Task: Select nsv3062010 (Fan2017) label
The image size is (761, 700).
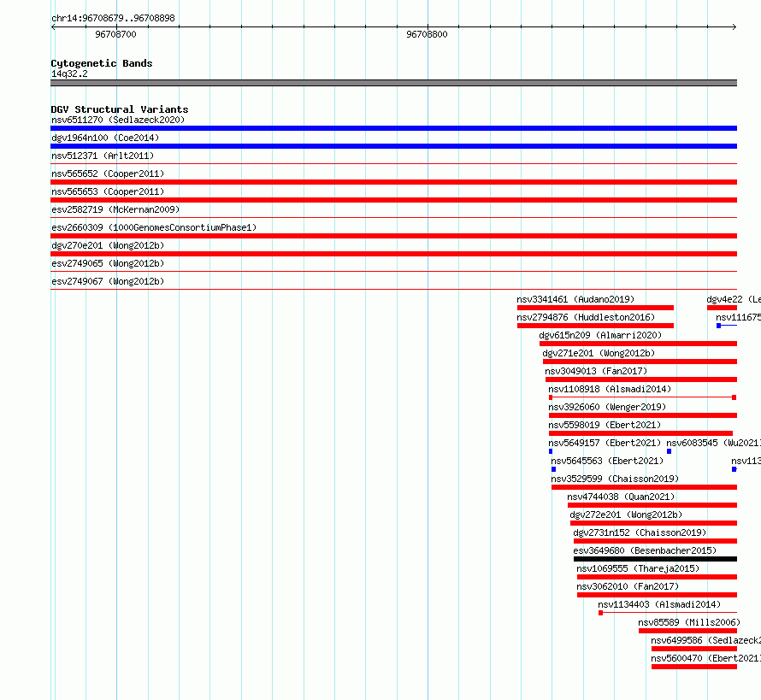Action: coord(628,586)
